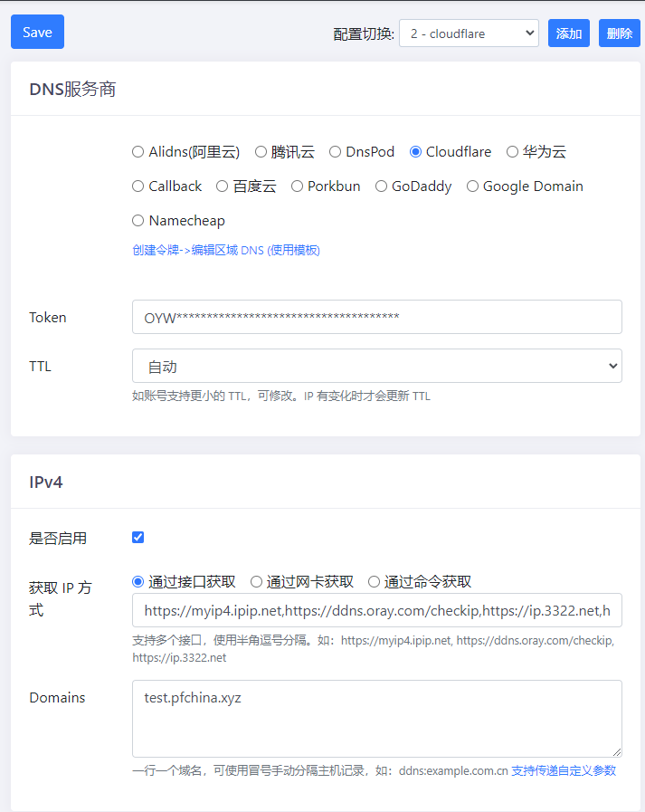Toggle the IPv4 是否启用 checkbox
The height and width of the screenshot is (812, 645).
click(138, 538)
